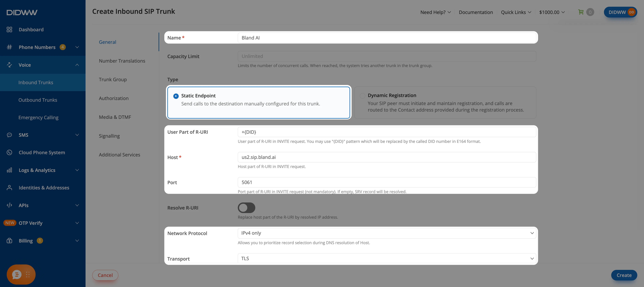Collapse the Voice sidebar section

click(x=77, y=65)
